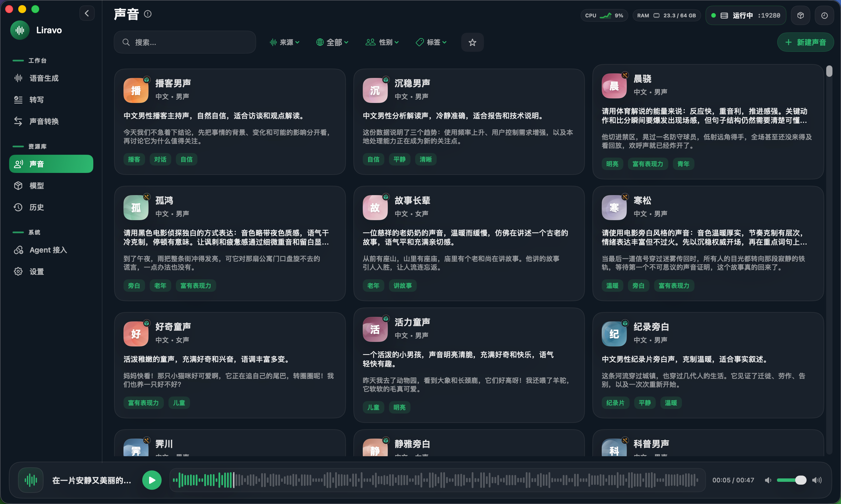Open Agent 接入 in the sidebar
Viewport: 841px width, 504px height.
point(51,250)
